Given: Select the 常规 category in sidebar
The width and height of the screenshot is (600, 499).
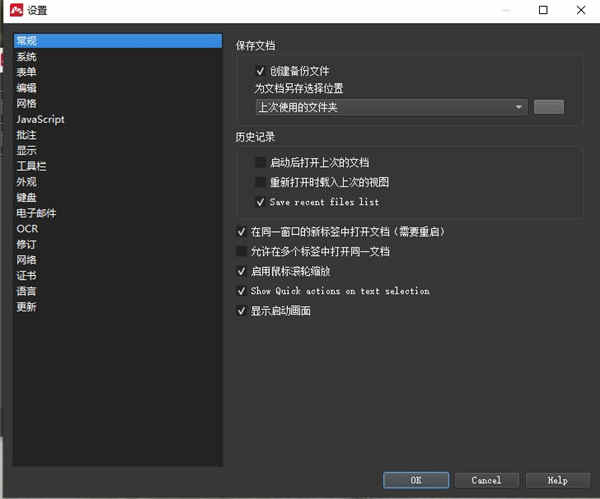Looking at the screenshot, I should 118,41.
